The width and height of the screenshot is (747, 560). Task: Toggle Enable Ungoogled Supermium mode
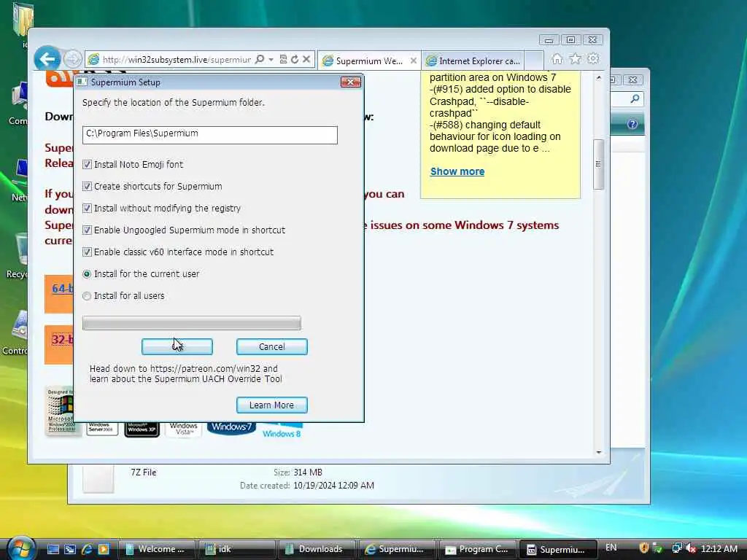coord(88,230)
